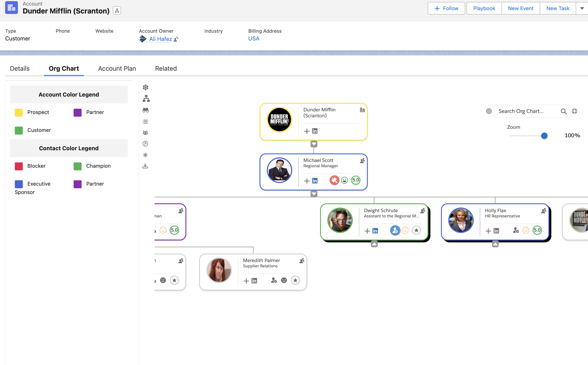Click the yellow Prospect color swatch
Image resolution: width=588 pixels, height=365 pixels.
click(19, 112)
